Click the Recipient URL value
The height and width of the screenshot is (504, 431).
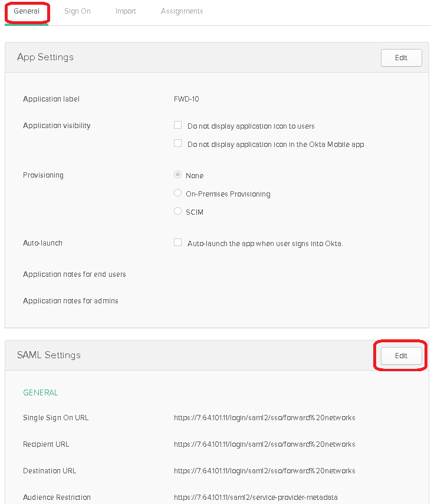(264, 444)
